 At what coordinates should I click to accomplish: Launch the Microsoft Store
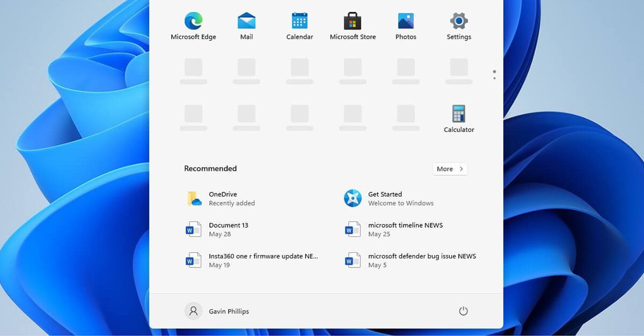click(352, 21)
